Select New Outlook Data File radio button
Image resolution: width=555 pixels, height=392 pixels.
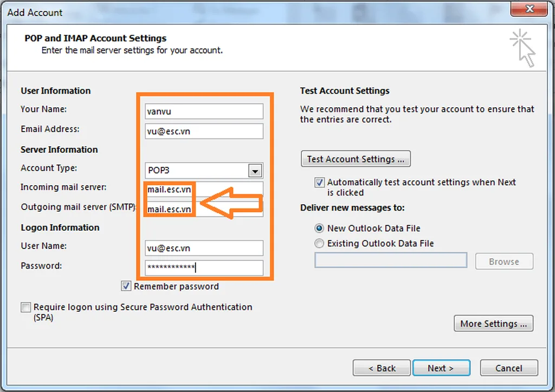(x=319, y=228)
